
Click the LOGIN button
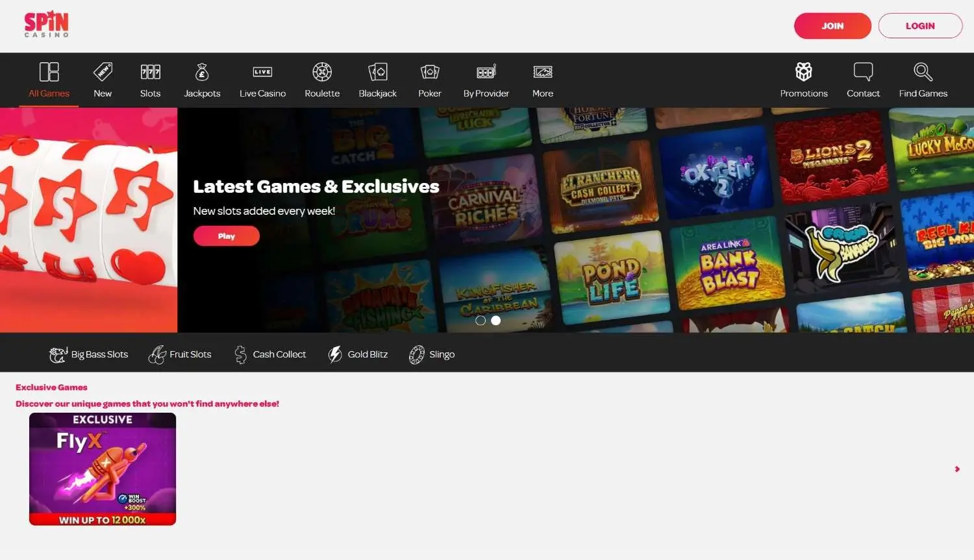920,26
